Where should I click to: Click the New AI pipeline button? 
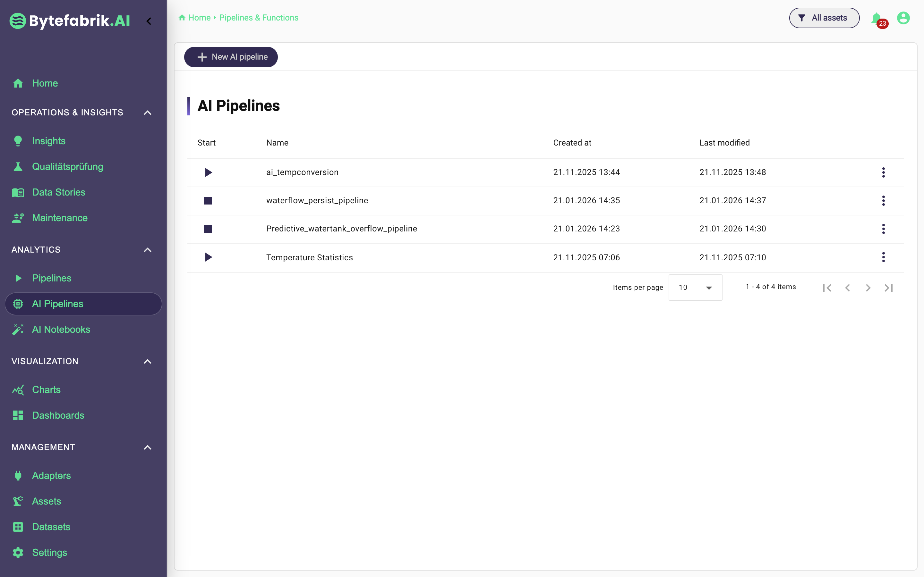coord(231,57)
